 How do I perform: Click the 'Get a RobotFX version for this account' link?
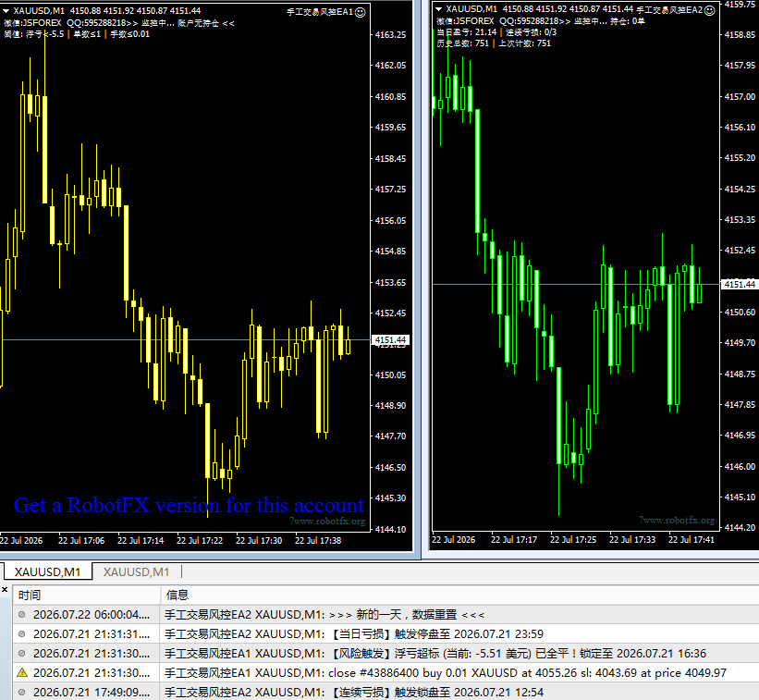click(x=189, y=506)
